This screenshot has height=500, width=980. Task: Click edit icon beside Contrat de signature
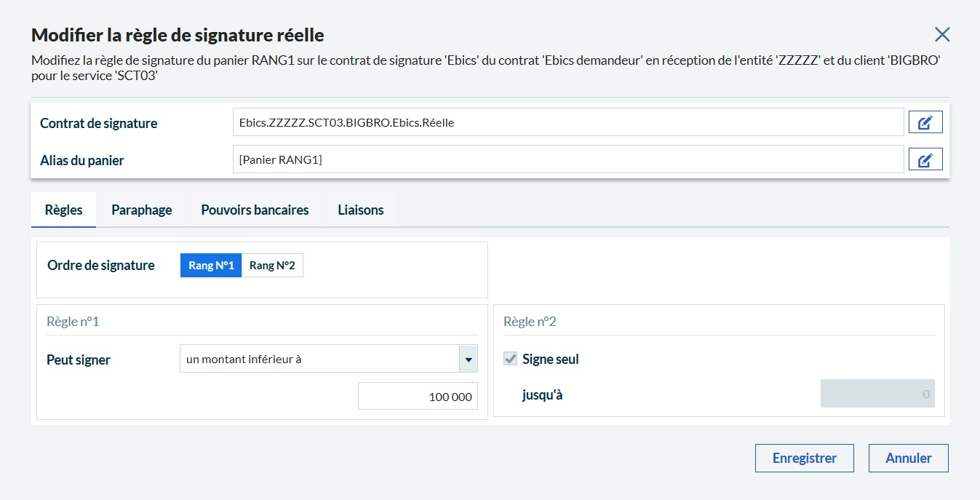pos(925,123)
